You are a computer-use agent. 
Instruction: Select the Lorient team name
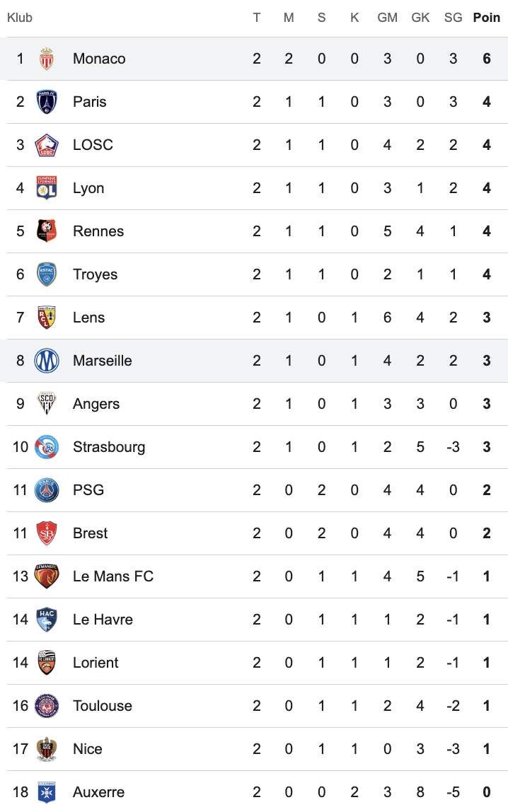(96, 663)
